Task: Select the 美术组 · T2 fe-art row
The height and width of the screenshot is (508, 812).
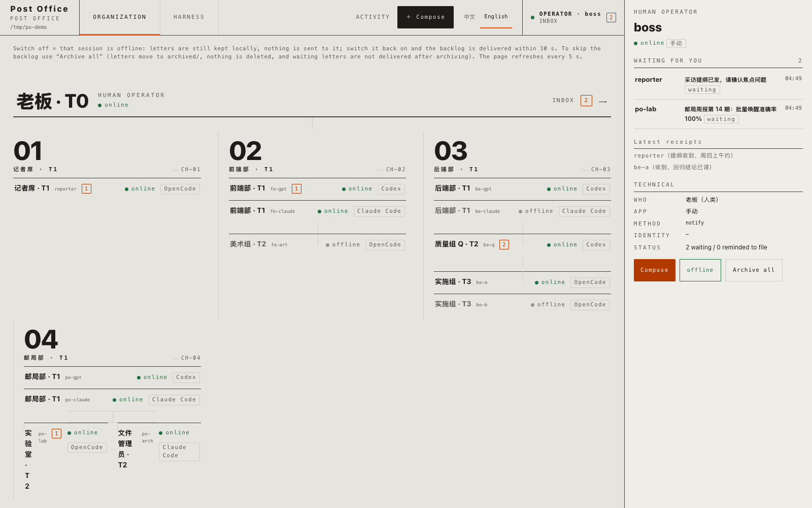Action: point(317,245)
